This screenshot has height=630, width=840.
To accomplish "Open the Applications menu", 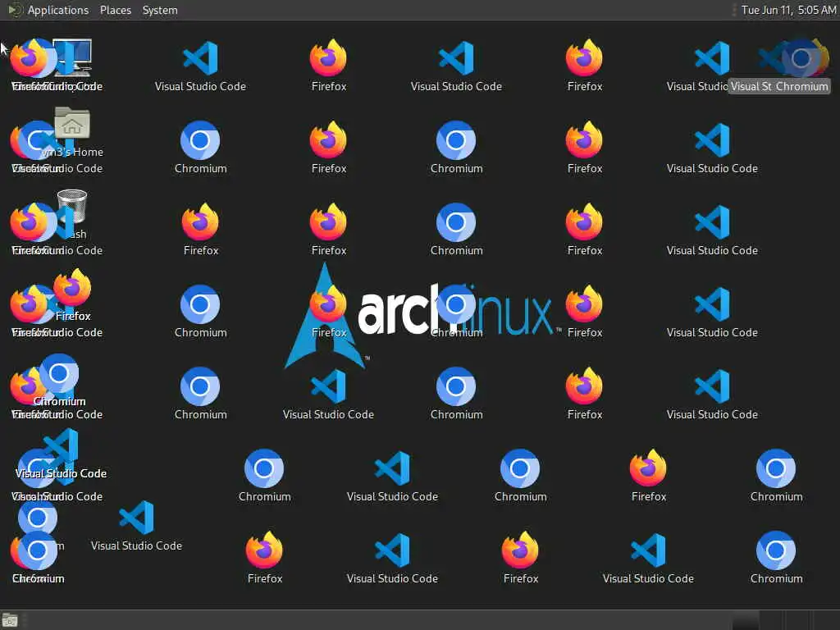I will [58, 10].
